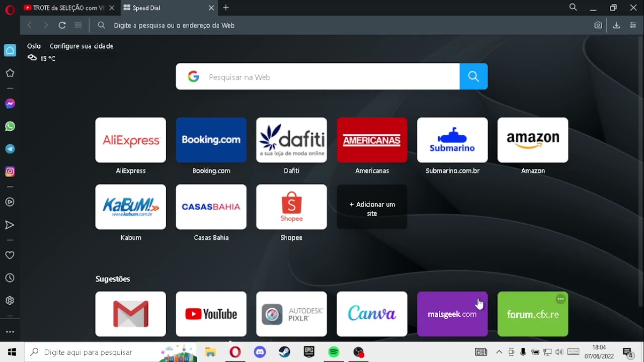
Task: Open the YouTube suggestion tile
Action: (211, 314)
